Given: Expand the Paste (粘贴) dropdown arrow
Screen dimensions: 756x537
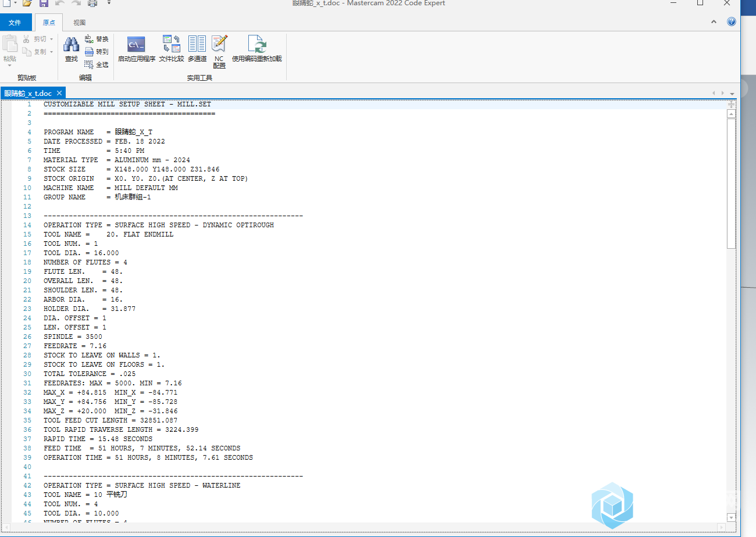Looking at the screenshot, I should pos(9,65).
